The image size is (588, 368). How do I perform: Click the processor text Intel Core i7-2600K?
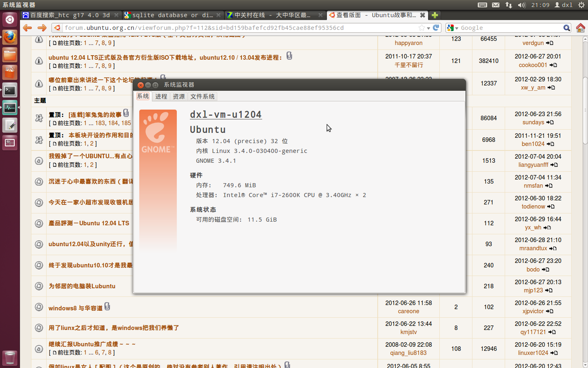[x=294, y=195]
